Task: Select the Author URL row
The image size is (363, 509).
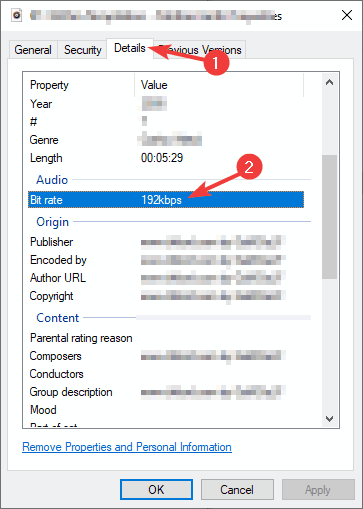Action: 166,278
